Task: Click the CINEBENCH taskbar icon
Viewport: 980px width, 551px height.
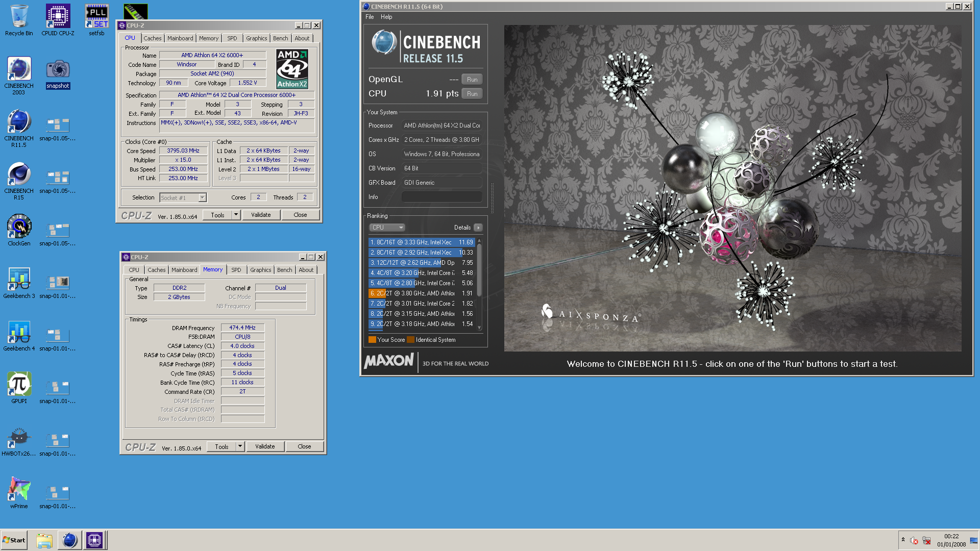Action: (x=69, y=540)
